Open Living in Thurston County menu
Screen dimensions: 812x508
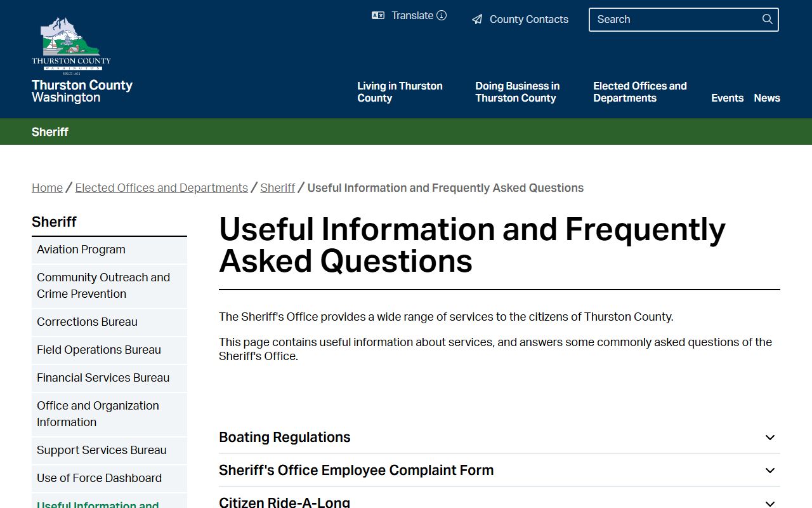(x=400, y=92)
